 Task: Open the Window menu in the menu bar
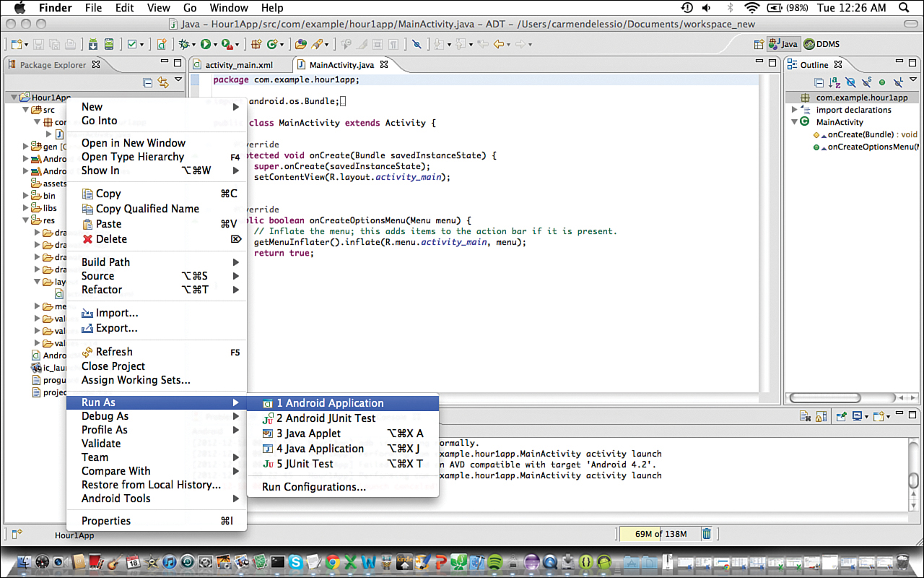[228, 8]
